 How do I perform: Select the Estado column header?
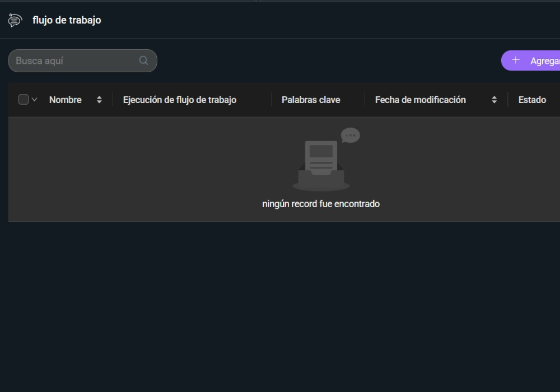click(532, 100)
